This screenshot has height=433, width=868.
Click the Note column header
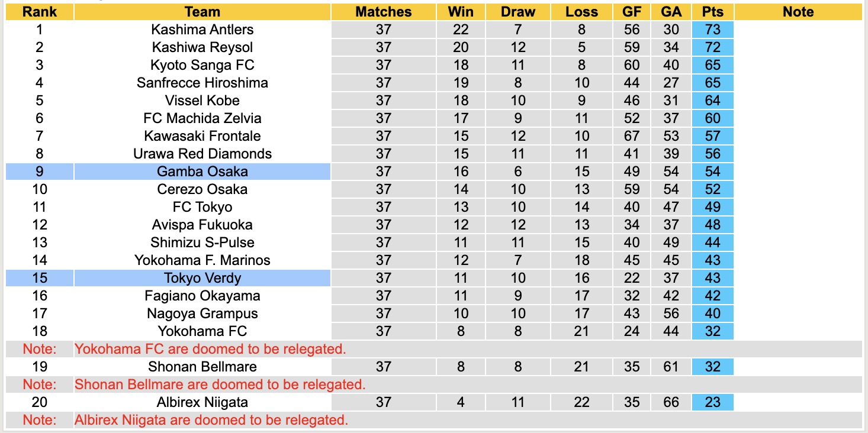[x=798, y=12]
